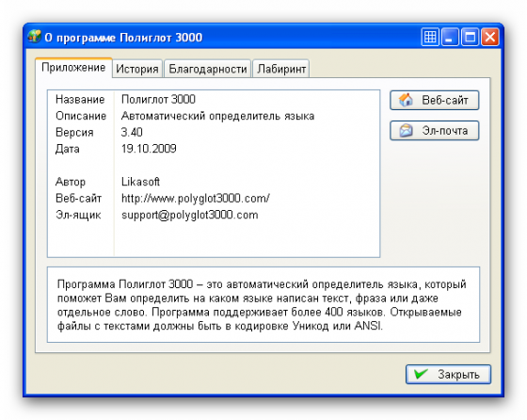The height and width of the screenshot is (420, 527).
Task: Click the Polyglot 3000 app icon in title bar
Action: (x=34, y=37)
